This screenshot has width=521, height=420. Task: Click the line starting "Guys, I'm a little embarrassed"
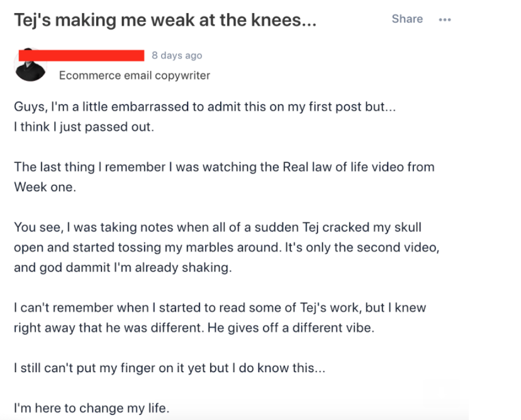(205, 107)
